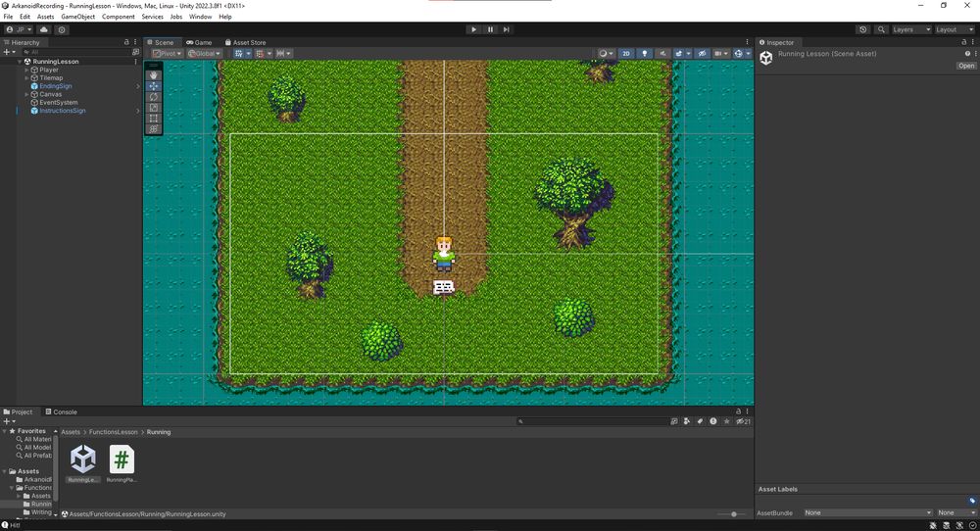980x531 pixels.
Task: Open the Pivot handle position dropdown
Action: 167,54
